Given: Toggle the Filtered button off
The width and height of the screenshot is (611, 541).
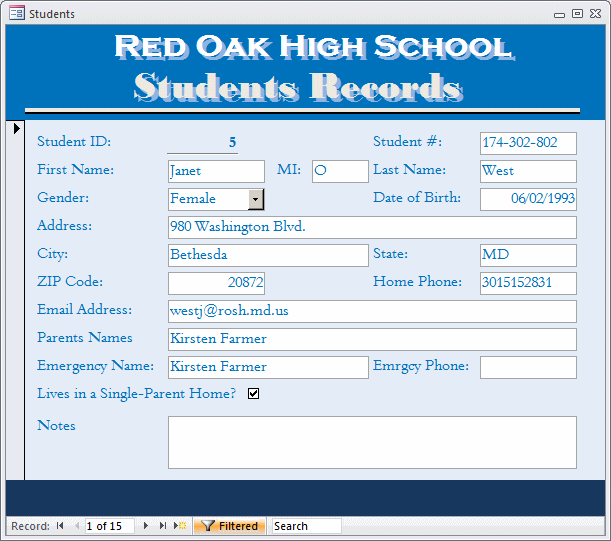Looking at the screenshot, I should 230,526.
